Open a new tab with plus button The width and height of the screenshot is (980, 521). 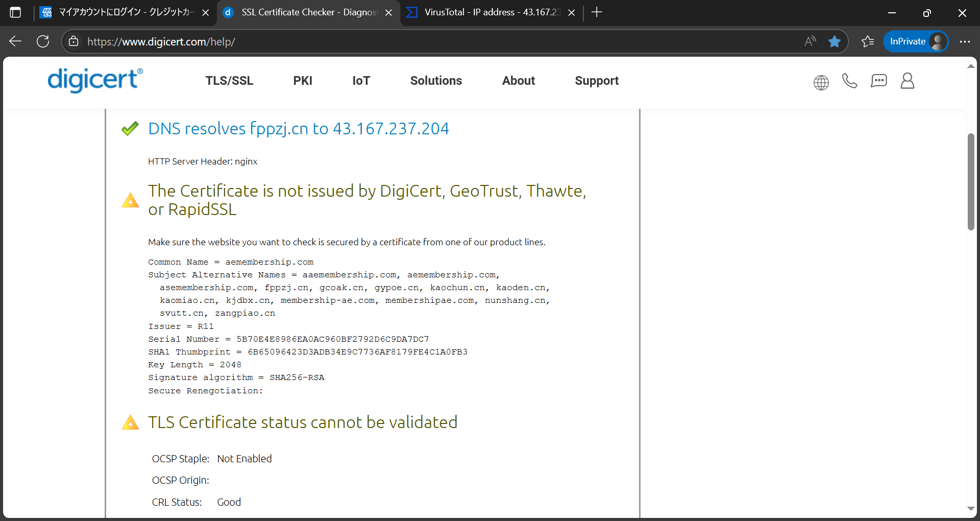click(596, 12)
